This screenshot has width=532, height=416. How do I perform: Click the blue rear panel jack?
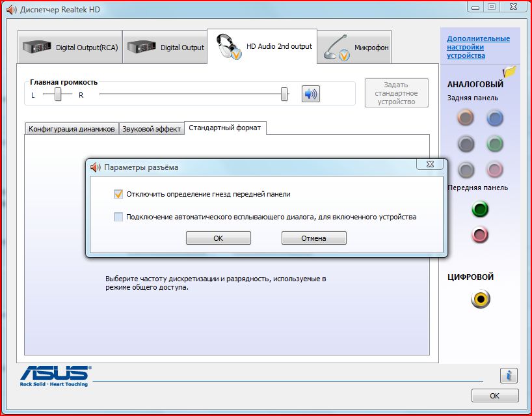coord(495,118)
